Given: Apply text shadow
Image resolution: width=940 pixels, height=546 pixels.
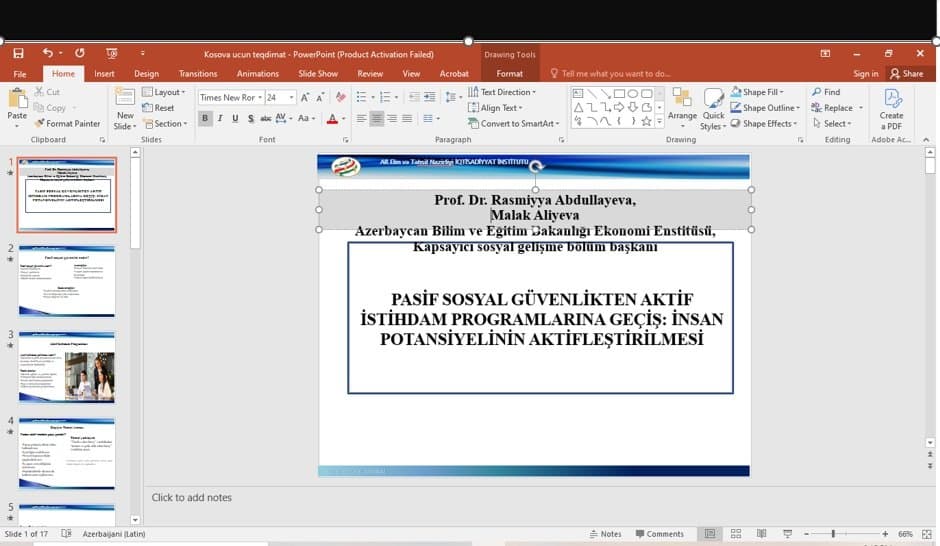Looking at the screenshot, I should [251, 118].
